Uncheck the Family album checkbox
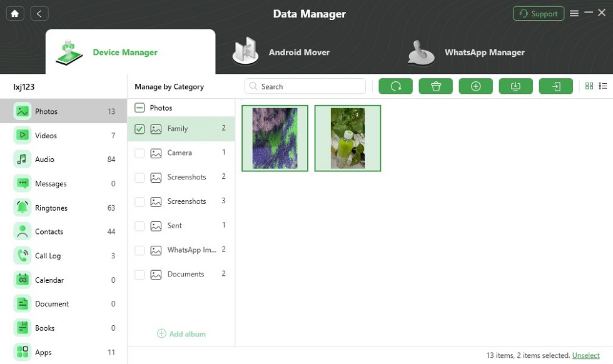The width and height of the screenshot is (613, 364). pos(139,129)
